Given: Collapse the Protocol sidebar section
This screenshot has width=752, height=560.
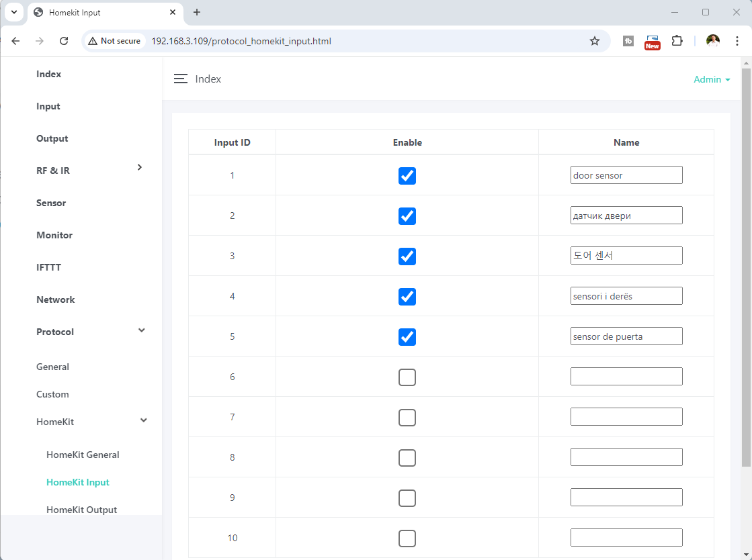Looking at the screenshot, I should 141,330.
